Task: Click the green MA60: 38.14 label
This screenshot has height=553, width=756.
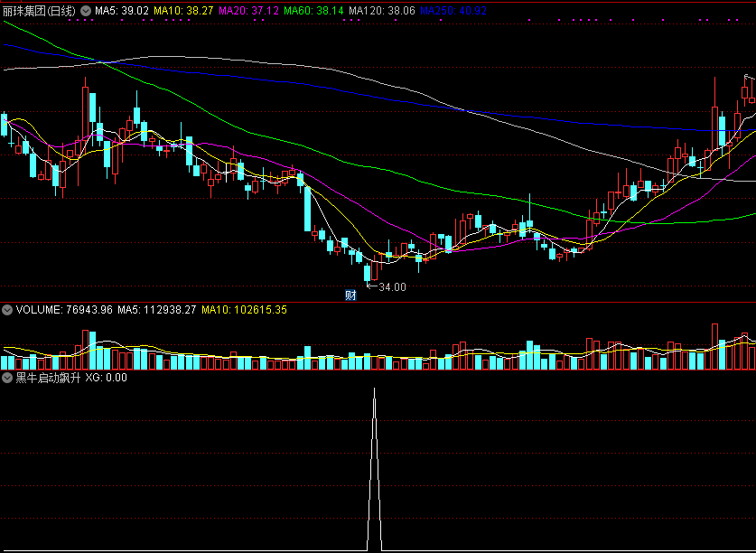Action: pos(314,11)
